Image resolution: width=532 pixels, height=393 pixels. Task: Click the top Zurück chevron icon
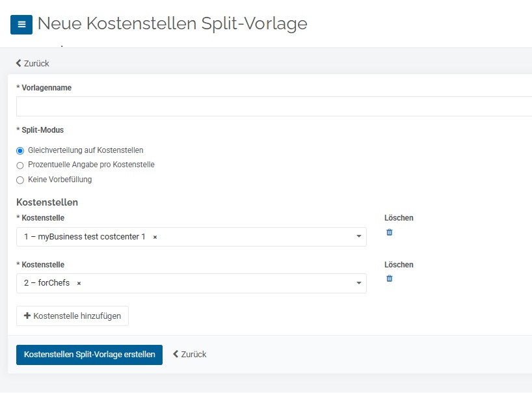coord(19,63)
